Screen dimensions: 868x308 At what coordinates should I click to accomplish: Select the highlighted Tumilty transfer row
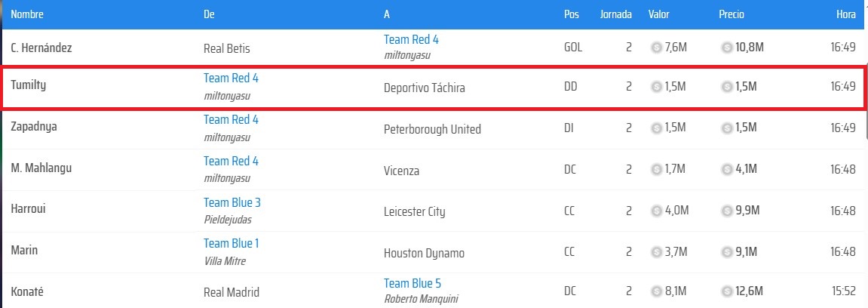pyautogui.click(x=433, y=87)
